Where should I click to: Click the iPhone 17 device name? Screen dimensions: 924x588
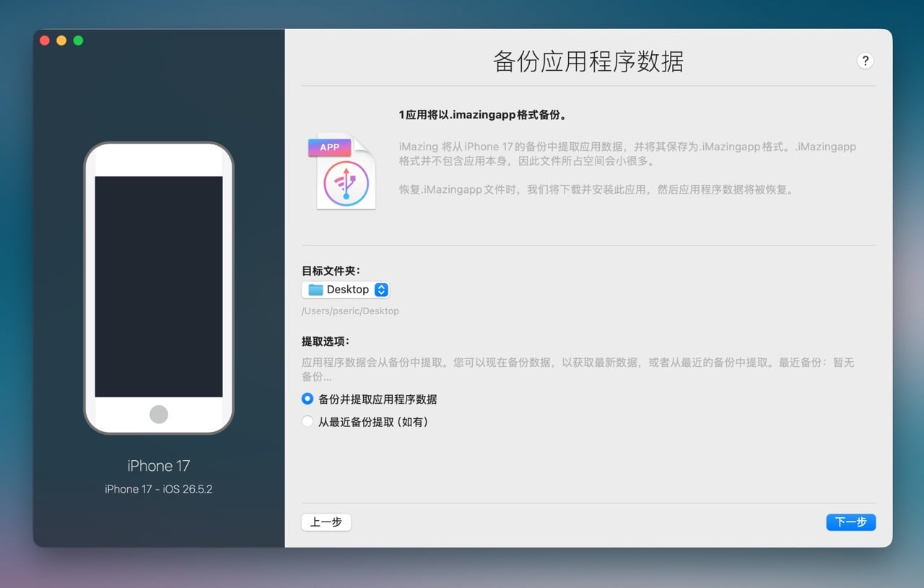pos(159,466)
